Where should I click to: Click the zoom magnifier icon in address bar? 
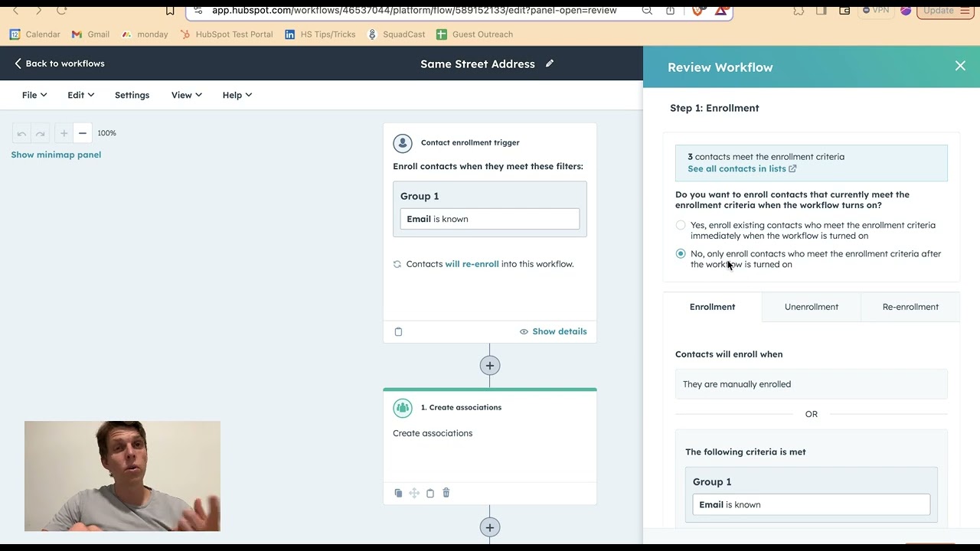point(647,10)
